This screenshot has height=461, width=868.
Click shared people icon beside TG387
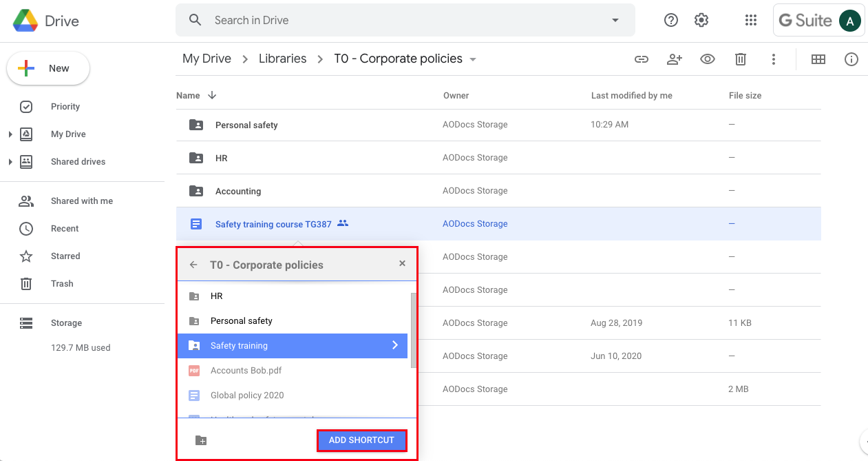click(x=343, y=223)
